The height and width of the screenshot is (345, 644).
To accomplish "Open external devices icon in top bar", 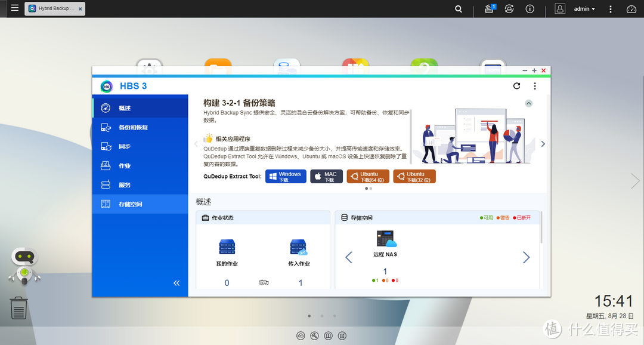I will [x=509, y=8].
